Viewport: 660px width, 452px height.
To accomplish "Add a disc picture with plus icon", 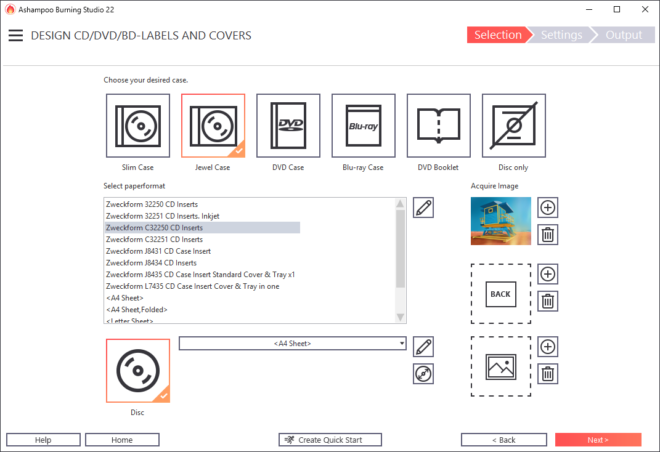I will pyautogui.click(x=548, y=347).
